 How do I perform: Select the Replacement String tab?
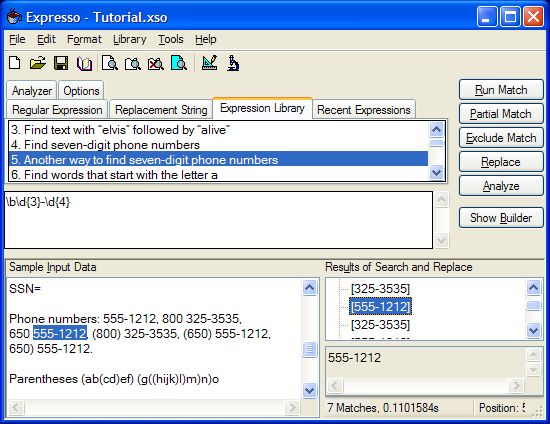161,110
